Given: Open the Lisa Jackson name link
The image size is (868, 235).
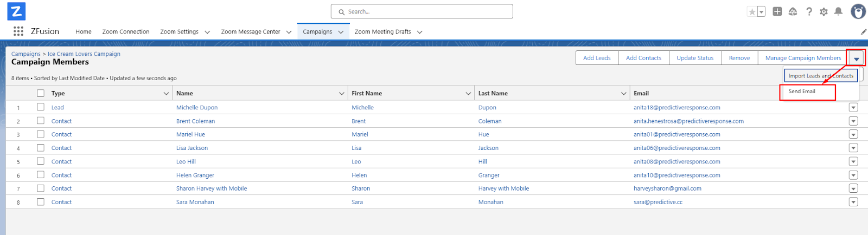Looking at the screenshot, I should point(192,148).
